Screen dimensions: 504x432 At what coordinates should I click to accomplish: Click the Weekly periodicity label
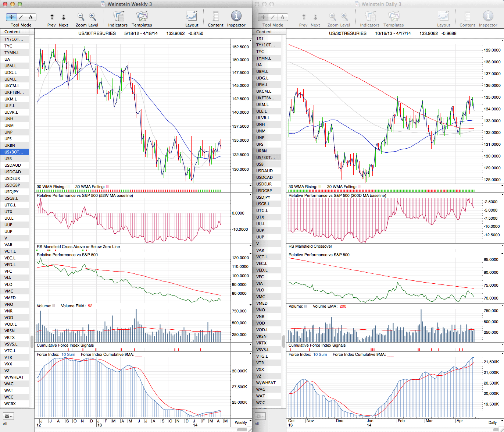pos(241,422)
